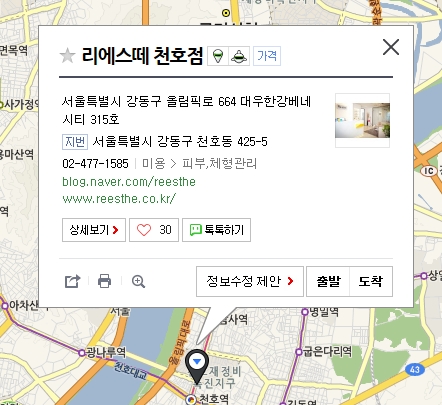Screen dimensions: 442x405
Task: Click the 아차산 station label on map
Action: click(24, 305)
